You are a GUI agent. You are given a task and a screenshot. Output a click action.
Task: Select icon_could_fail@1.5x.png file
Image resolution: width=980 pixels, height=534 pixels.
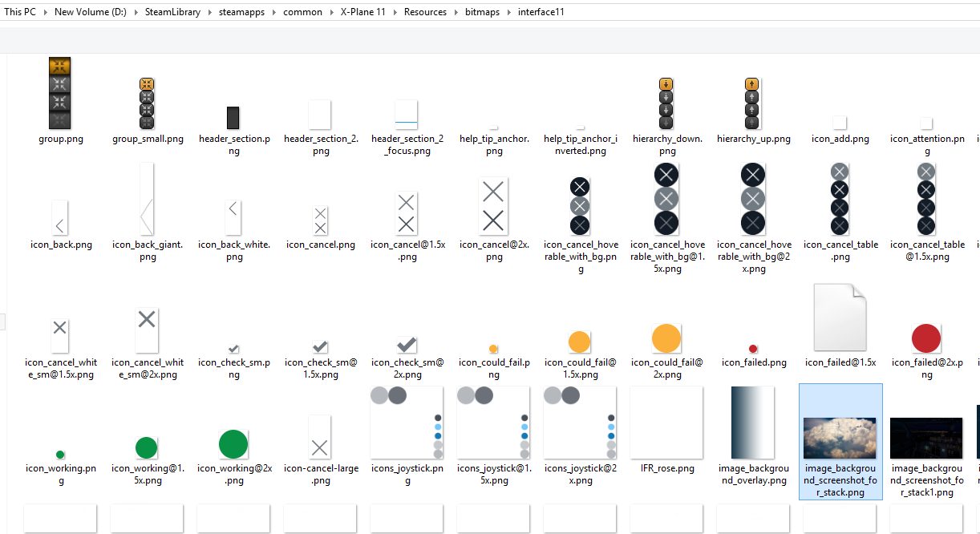point(580,342)
